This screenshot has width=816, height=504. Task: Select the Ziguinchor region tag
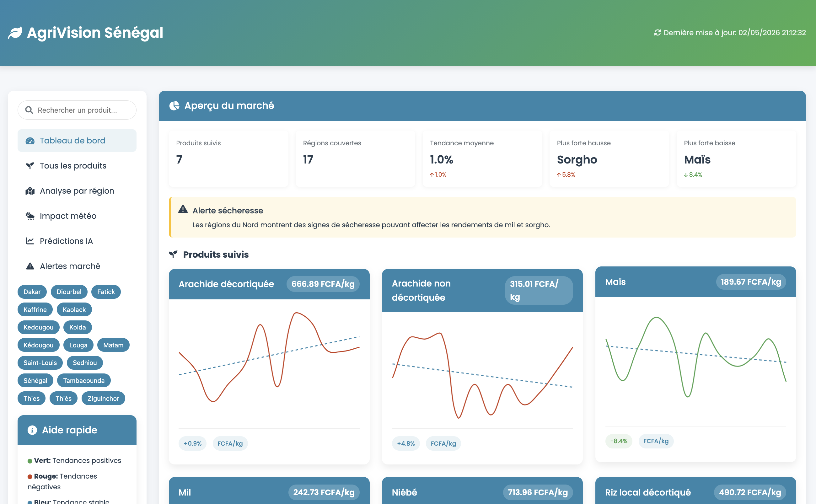[x=103, y=398]
